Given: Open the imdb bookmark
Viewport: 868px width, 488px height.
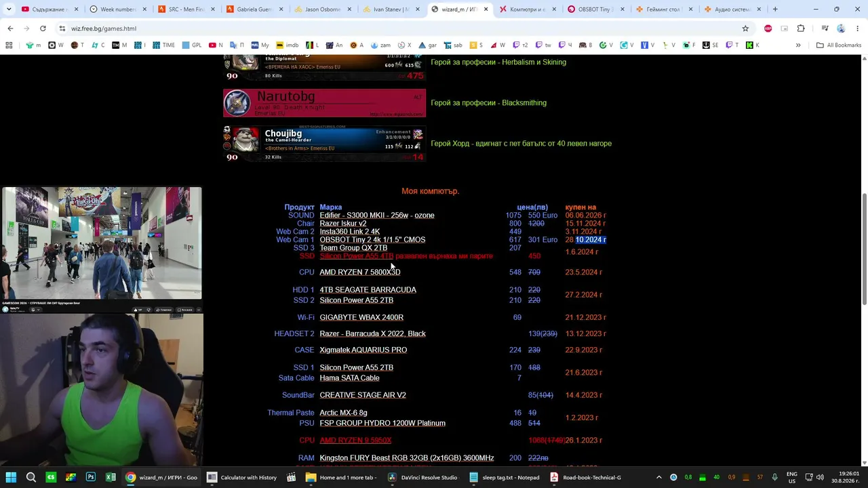Looking at the screenshot, I should click(287, 45).
